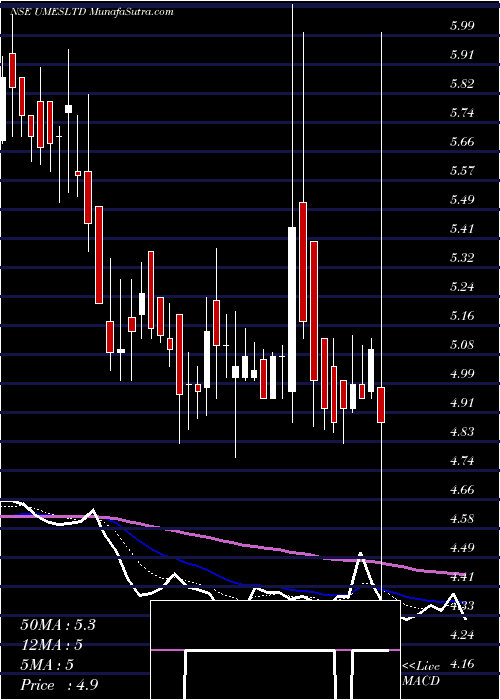
Task: Click the 4.24 price axis label
Action: click(462, 635)
